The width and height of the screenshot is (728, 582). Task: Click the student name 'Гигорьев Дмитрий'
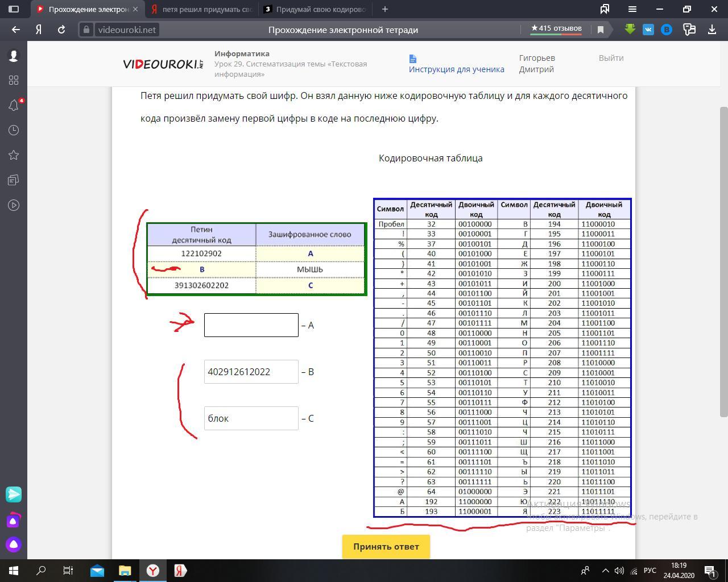click(537, 64)
